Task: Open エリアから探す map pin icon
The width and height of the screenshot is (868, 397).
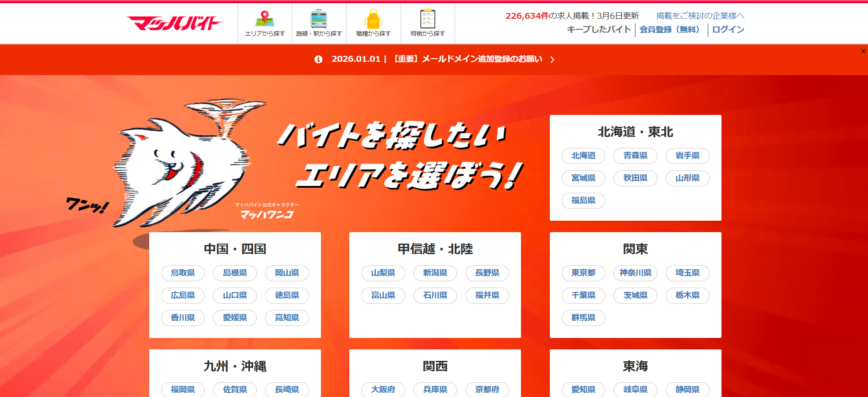Action: click(265, 19)
